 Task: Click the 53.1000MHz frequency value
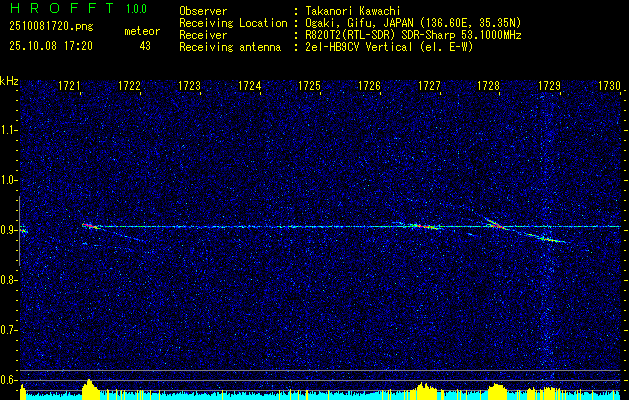coord(491,35)
